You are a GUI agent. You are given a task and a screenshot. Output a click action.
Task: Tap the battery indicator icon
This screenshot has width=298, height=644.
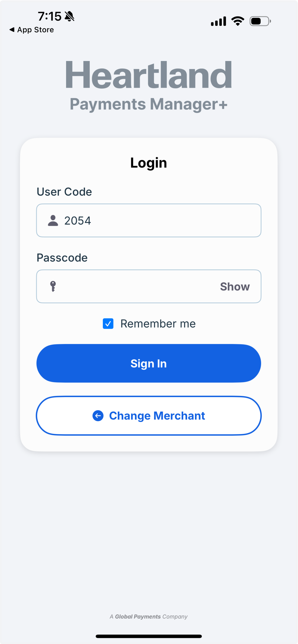click(x=260, y=21)
